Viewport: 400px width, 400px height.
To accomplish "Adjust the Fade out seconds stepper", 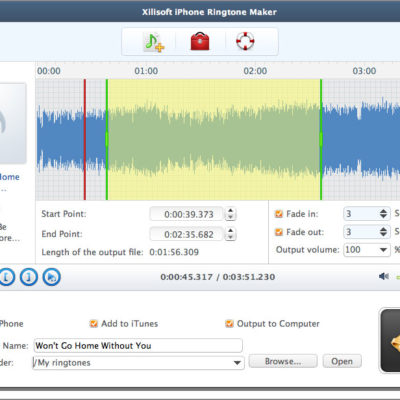I will [383, 232].
